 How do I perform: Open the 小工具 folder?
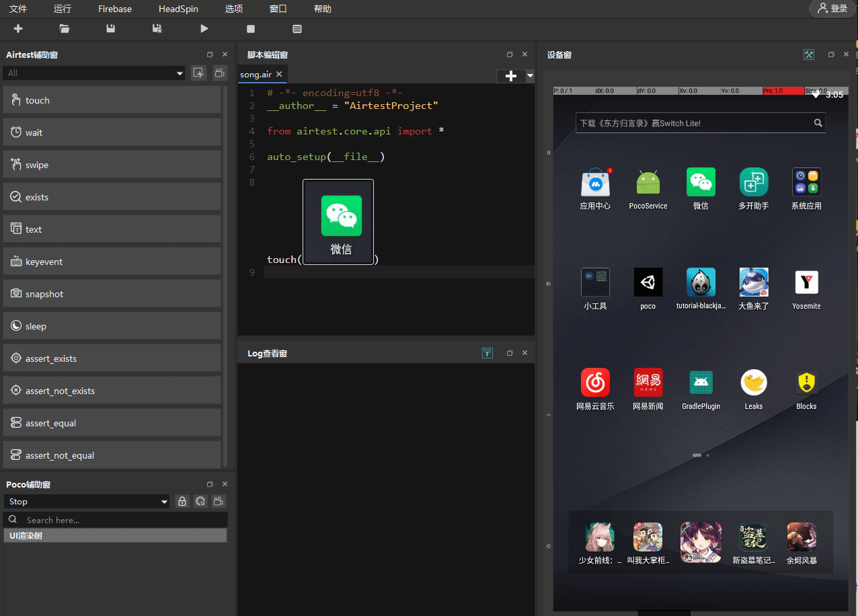point(595,289)
